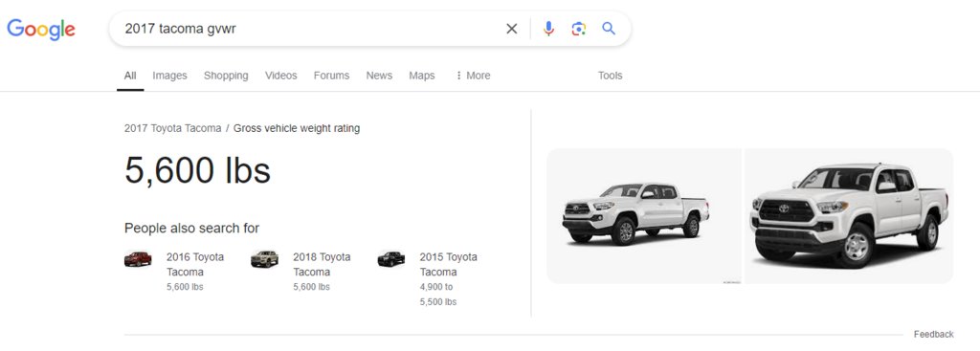Click the blue magnifying glass search icon
This screenshot has width=980, height=351.
pos(609,29)
